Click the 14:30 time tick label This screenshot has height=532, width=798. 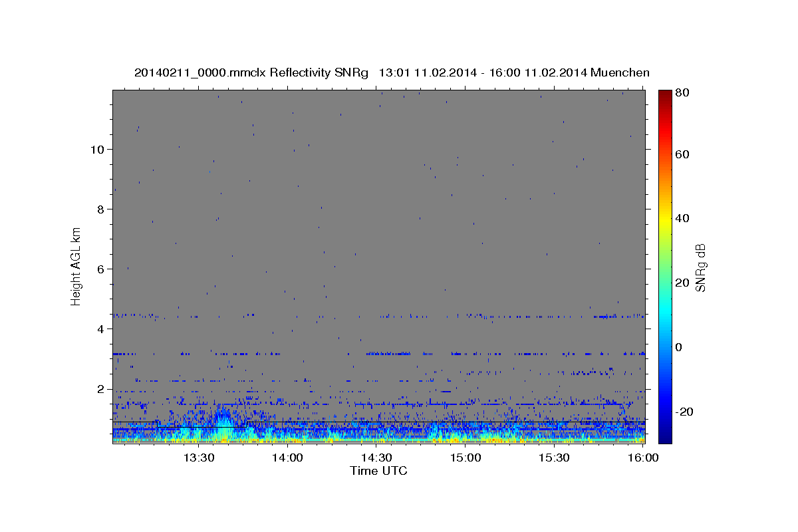coord(376,458)
